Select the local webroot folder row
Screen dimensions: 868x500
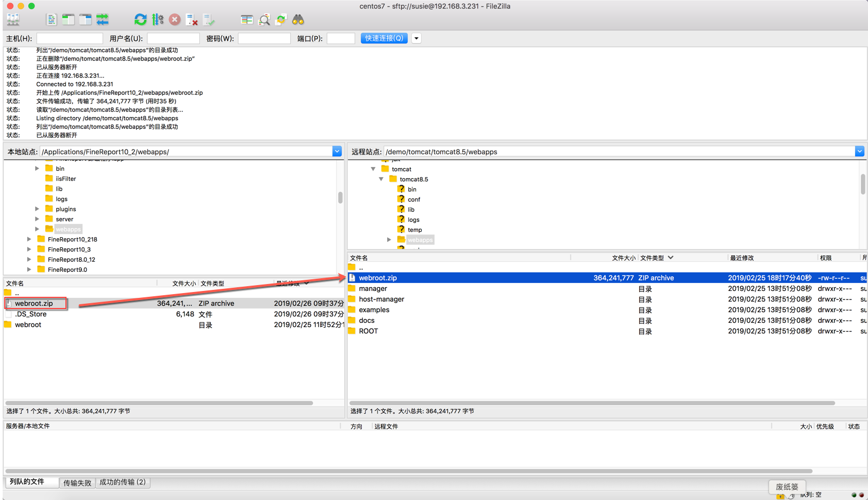[x=174, y=324]
